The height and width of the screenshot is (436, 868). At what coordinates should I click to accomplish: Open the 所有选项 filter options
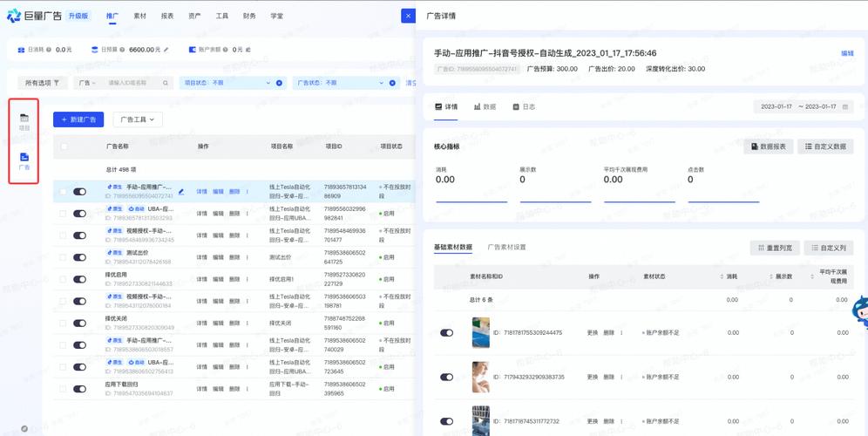click(x=43, y=83)
